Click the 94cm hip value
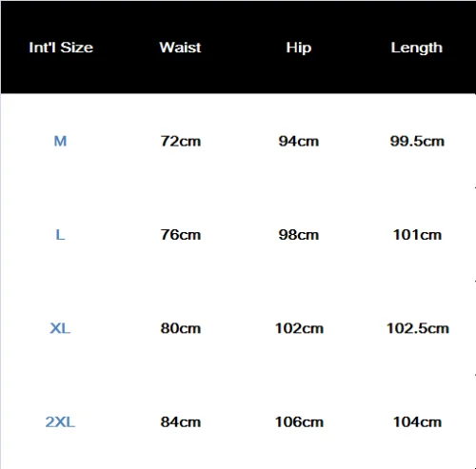The height and width of the screenshot is (469, 476). (x=299, y=141)
